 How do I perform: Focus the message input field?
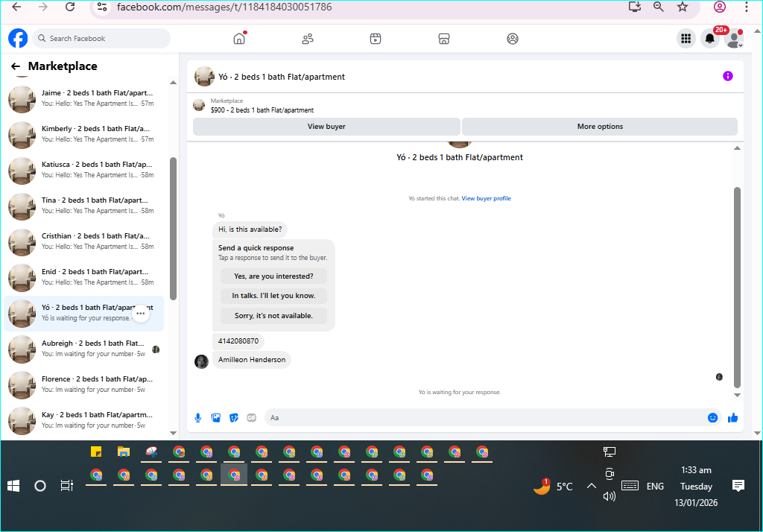(487, 417)
